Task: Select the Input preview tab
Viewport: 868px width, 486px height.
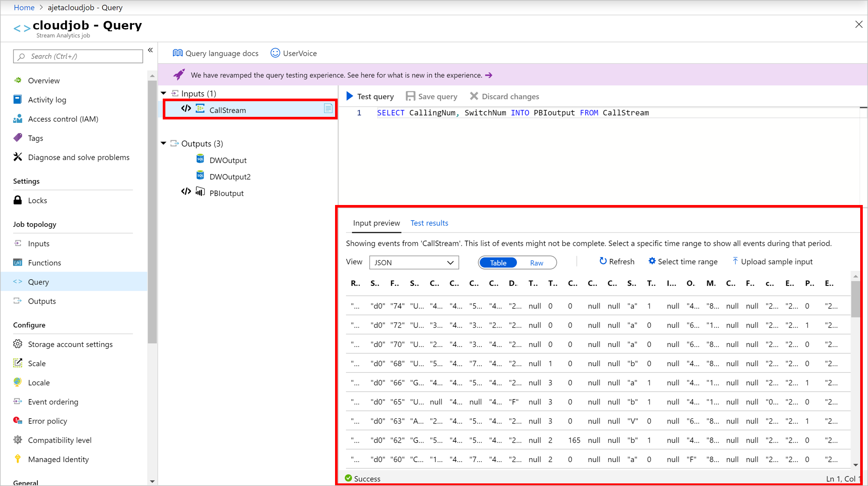Action: point(376,223)
